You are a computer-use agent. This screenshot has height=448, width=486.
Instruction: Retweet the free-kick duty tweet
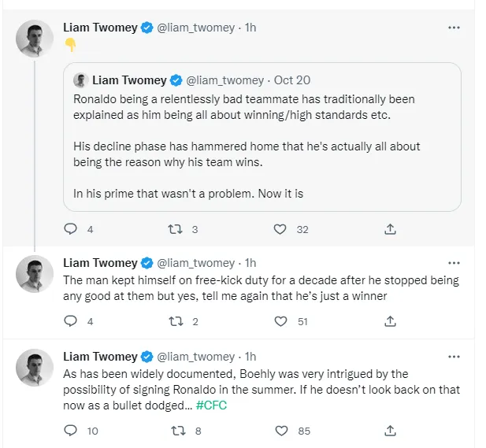coord(177,321)
